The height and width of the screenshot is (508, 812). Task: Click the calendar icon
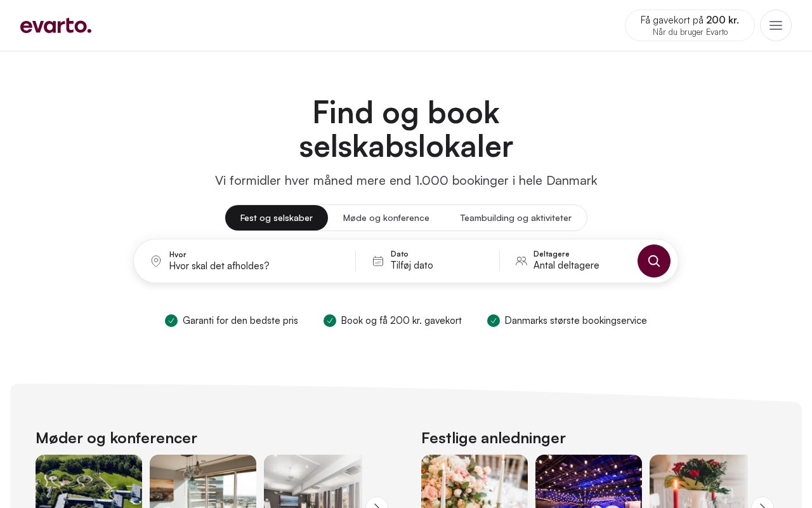pos(378,261)
